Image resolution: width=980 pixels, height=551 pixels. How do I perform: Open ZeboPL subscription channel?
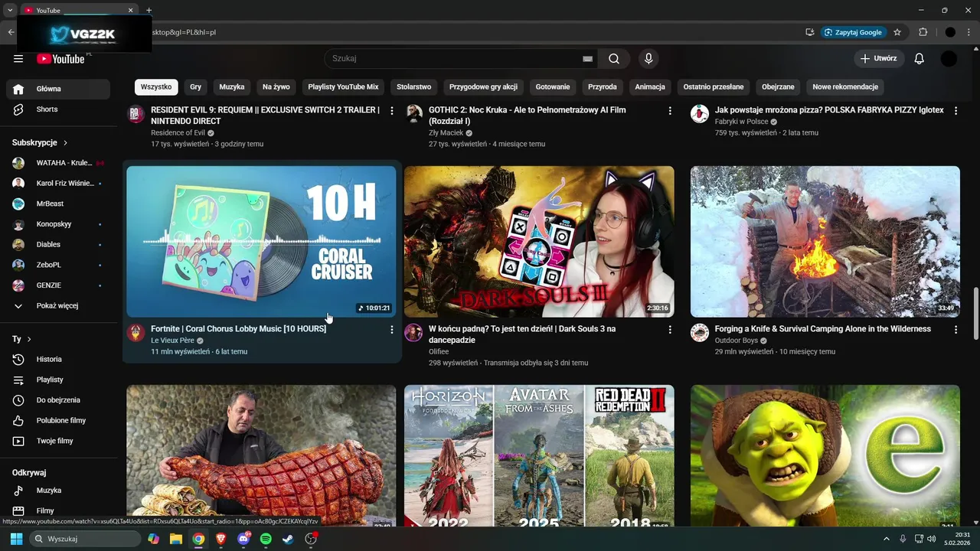[x=58, y=265]
